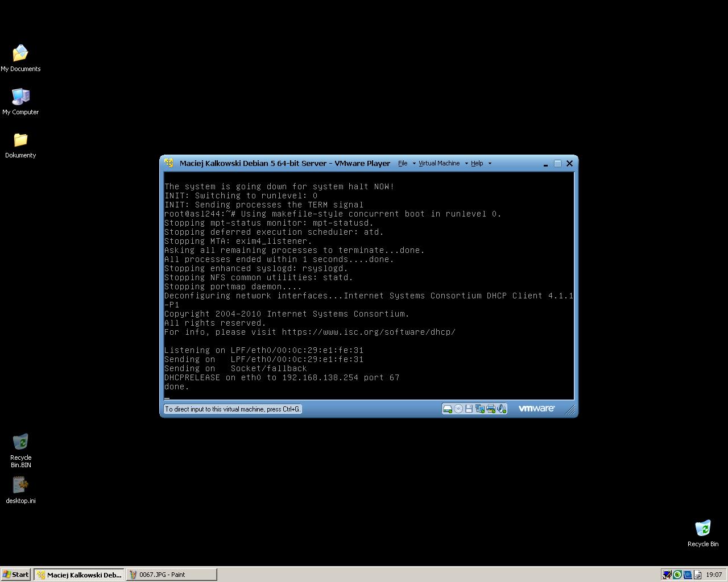Click the CD/DVD drive device icon
Image resolution: width=728 pixels, height=582 pixels.
(x=458, y=409)
